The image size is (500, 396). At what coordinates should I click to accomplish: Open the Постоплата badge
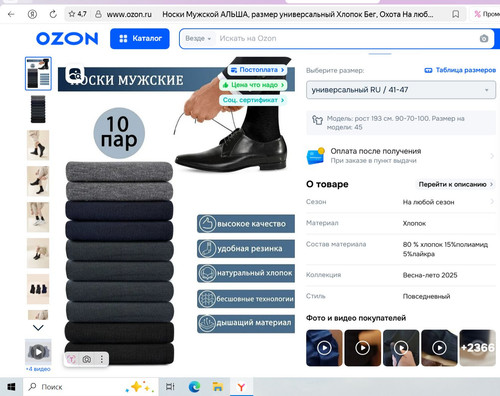click(258, 70)
